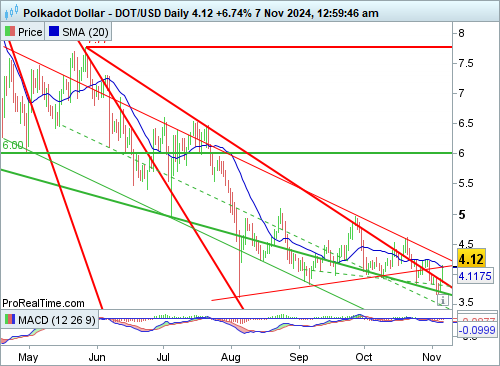Click the Sep label on time axis
This screenshot has height=366, width=500.
[x=299, y=357]
